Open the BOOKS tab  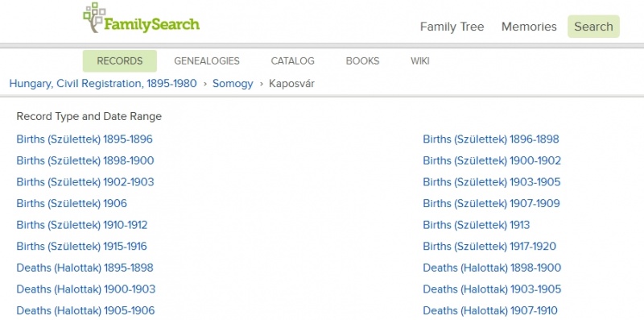362,61
